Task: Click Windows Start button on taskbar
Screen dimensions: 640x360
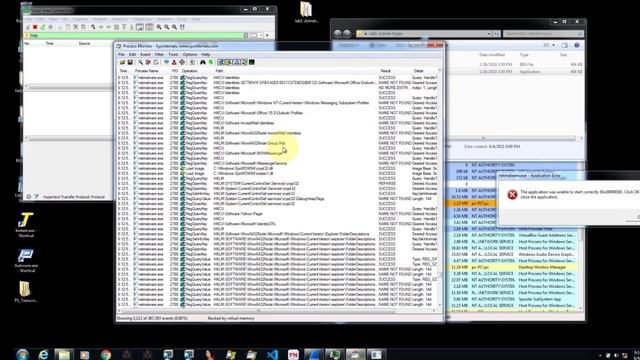Action: point(22,354)
